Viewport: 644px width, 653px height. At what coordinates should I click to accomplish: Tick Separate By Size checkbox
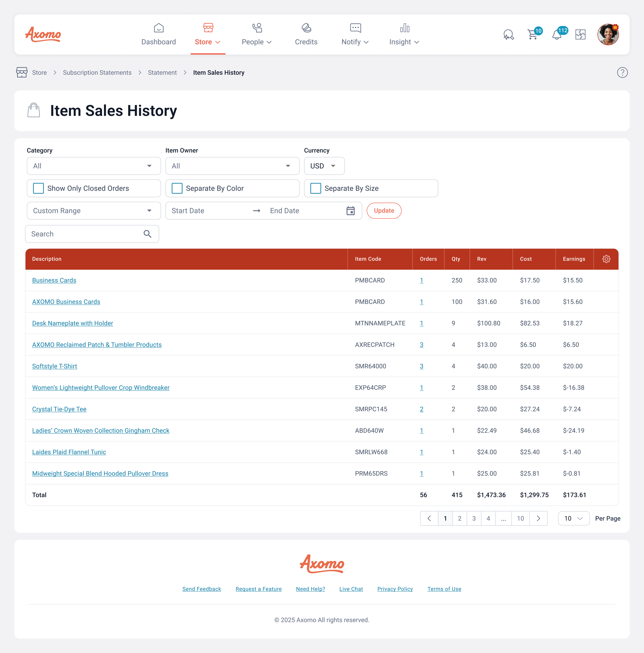316,188
